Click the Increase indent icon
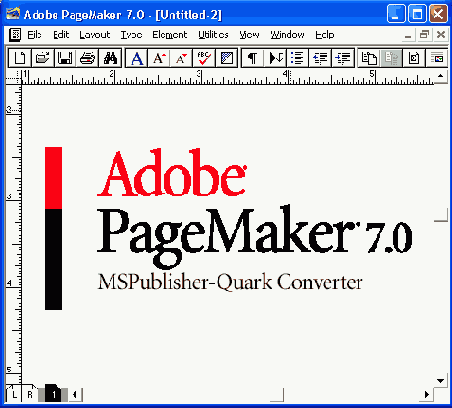452x408 pixels. point(343,58)
